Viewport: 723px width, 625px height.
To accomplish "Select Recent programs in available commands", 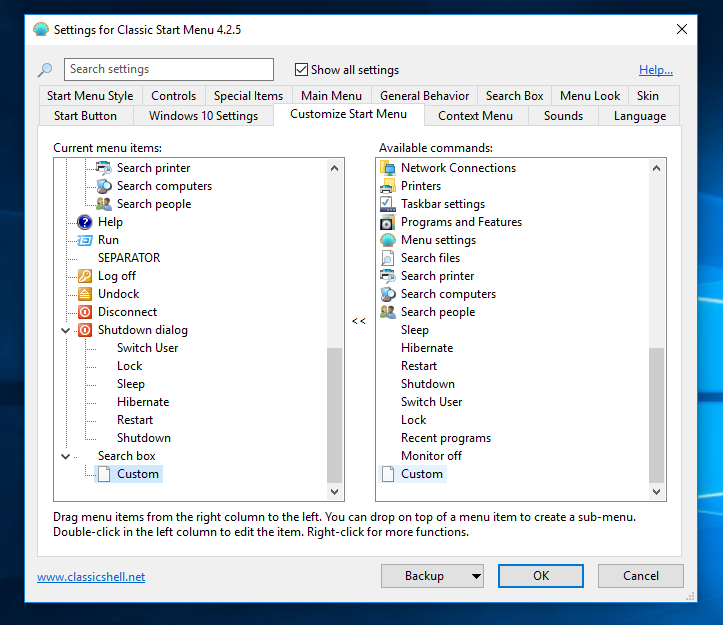I will (x=446, y=438).
